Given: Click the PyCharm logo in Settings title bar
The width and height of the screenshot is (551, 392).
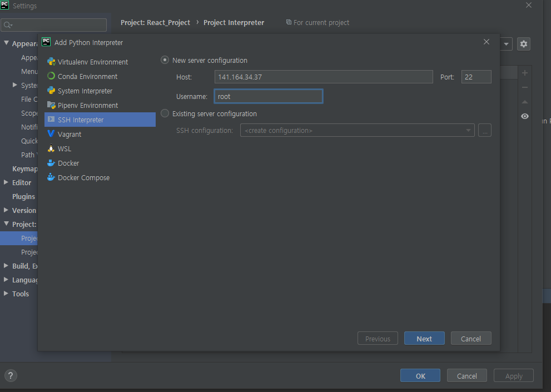Looking at the screenshot, I should [4, 5].
